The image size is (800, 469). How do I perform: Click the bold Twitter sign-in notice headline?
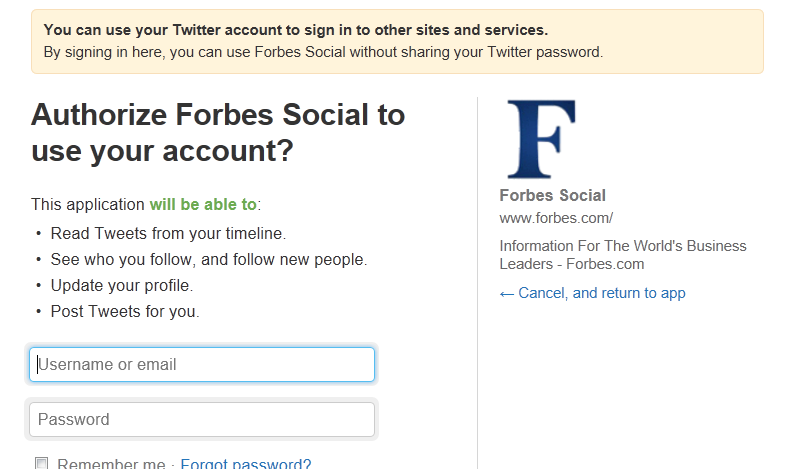pyautogui.click(x=296, y=30)
